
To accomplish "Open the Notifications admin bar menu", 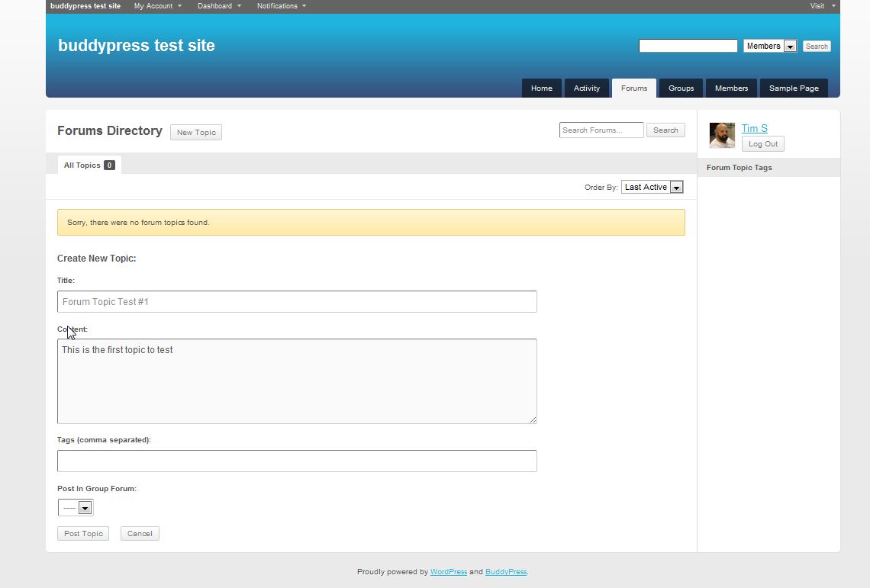I will click(x=282, y=6).
